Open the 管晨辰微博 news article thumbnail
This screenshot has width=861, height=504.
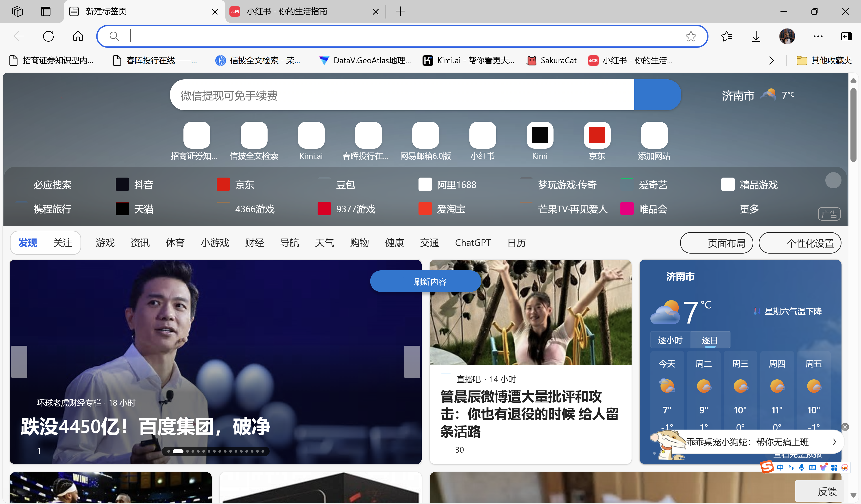coord(530,312)
